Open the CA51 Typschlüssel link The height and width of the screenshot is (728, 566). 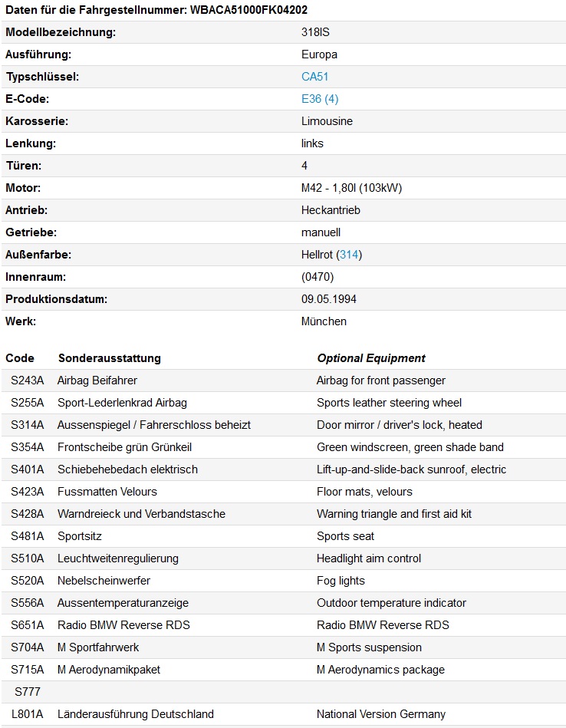(x=314, y=77)
